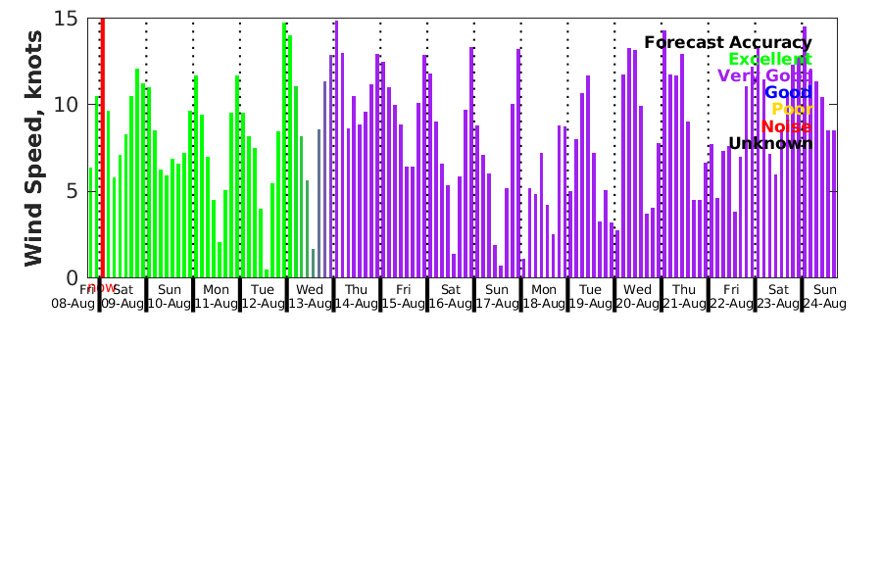Screen dimensions: 882x588
Task: Click the 'Fri 15-Aug' date label
Action: click(404, 297)
